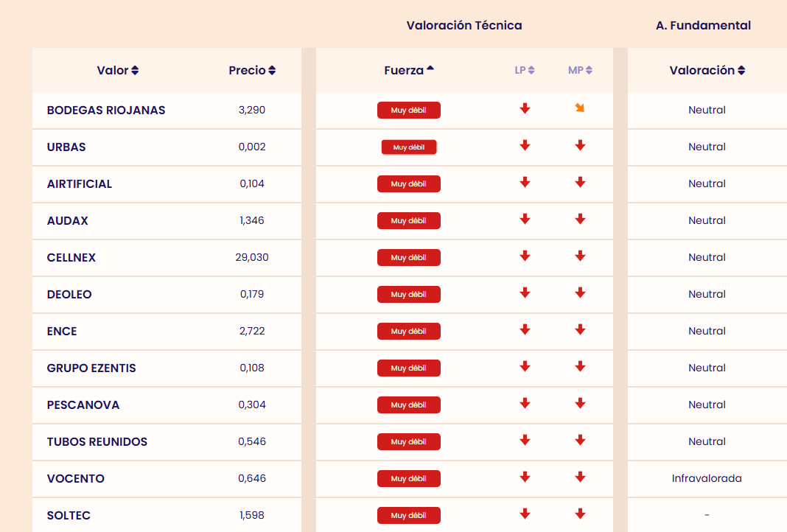787x532 pixels.
Task: Click the Infravalorada valuation for Vocento
Action: pyautogui.click(x=707, y=479)
